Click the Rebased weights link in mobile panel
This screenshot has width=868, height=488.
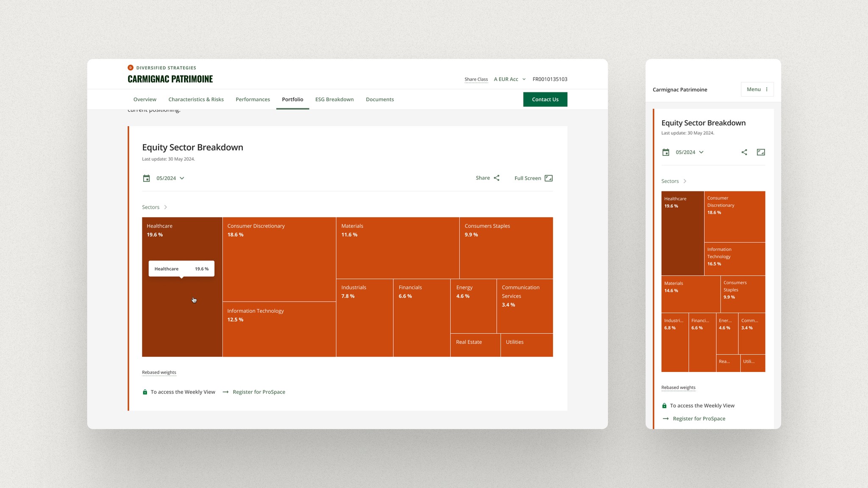[x=678, y=387]
